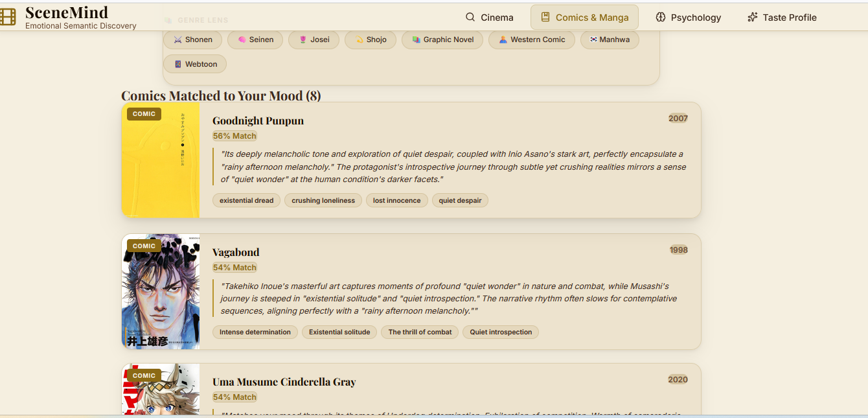
Task: Open the Psychology tab
Action: (x=688, y=17)
